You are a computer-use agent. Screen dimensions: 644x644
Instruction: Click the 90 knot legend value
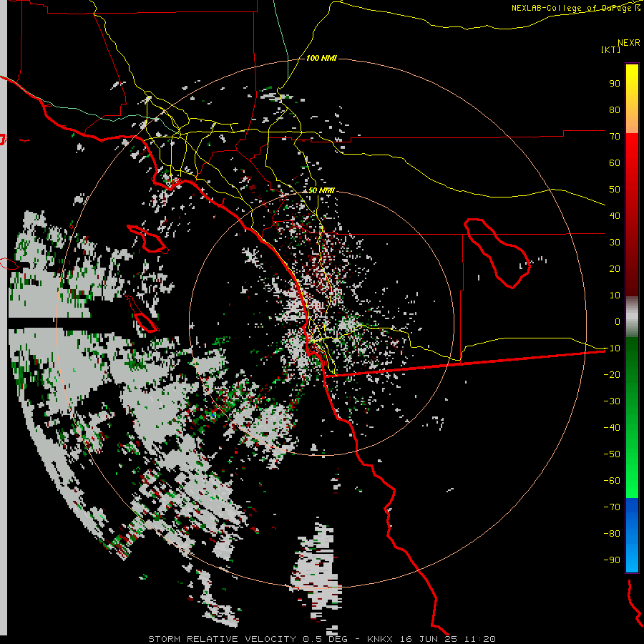(615, 84)
